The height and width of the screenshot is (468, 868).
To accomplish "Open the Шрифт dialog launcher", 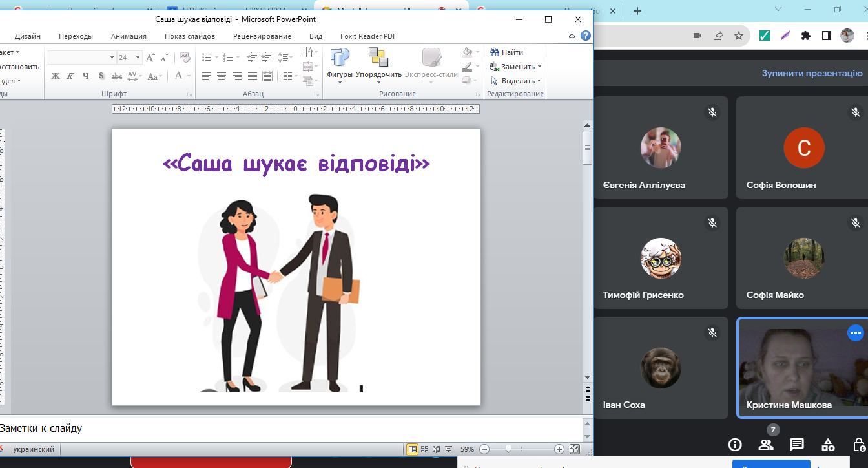I will coord(189,94).
